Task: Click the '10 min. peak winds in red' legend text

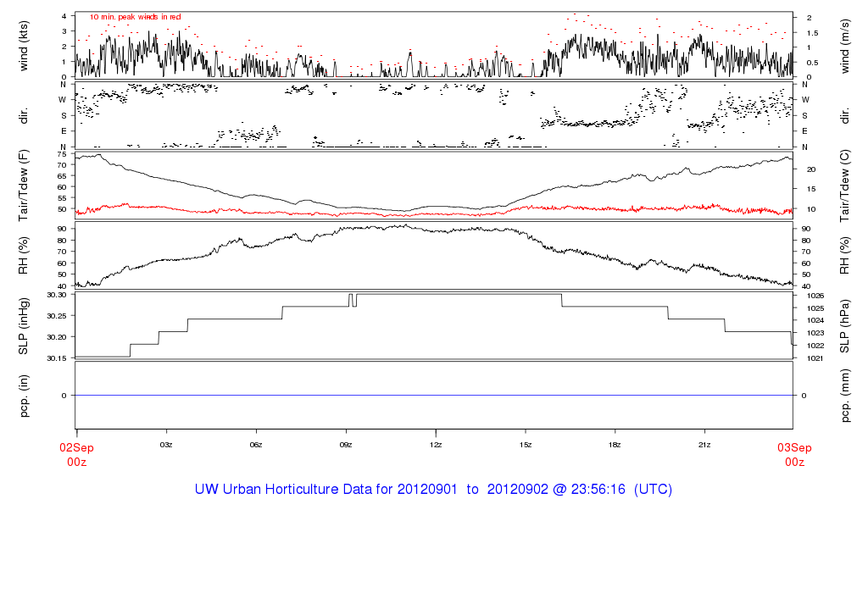Action: pyautogui.click(x=135, y=17)
